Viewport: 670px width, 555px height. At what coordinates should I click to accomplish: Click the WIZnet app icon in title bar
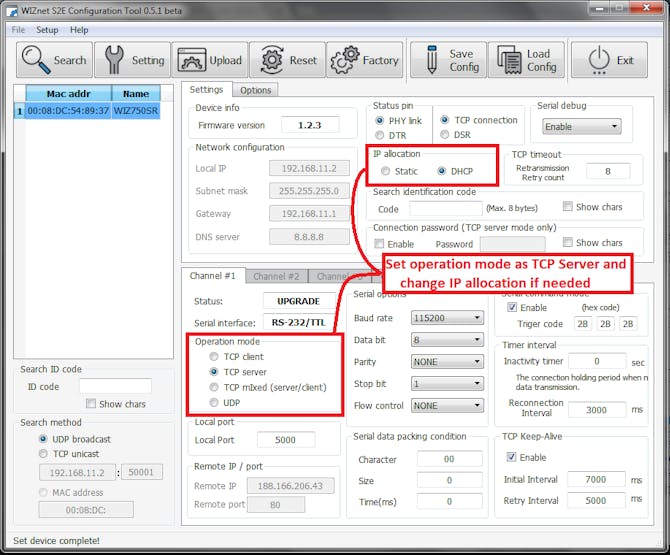(x=12, y=11)
